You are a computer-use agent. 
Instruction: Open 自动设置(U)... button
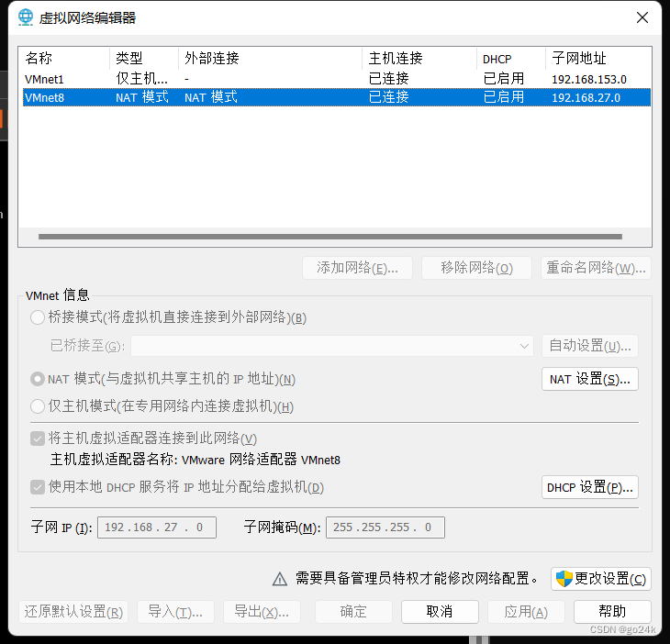pyautogui.click(x=589, y=346)
